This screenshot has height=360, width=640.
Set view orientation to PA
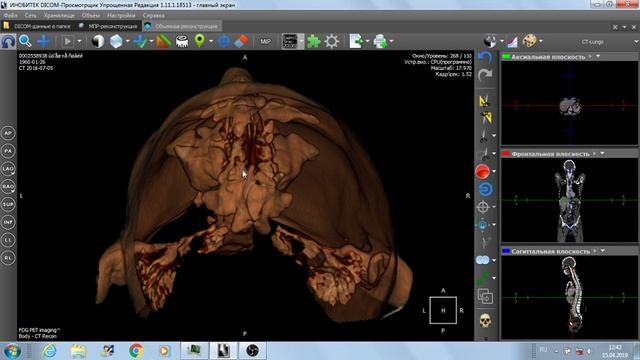click(x=8, y=151)
